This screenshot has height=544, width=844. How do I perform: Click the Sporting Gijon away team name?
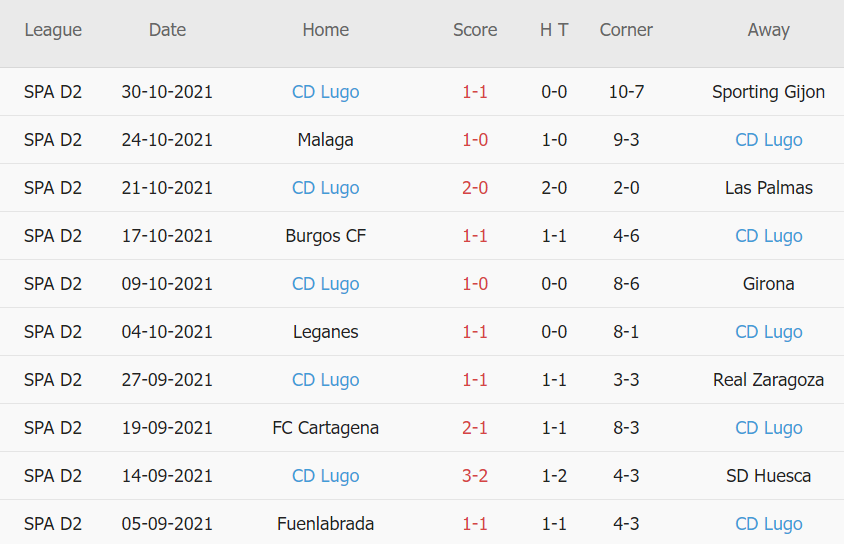point(768,92)
